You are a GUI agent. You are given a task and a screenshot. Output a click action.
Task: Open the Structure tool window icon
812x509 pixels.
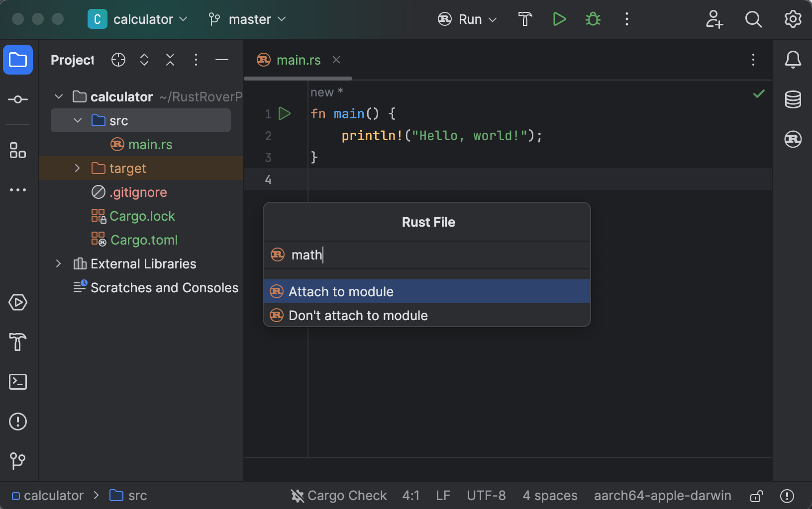pyautogui.click(x=18, y=150)
